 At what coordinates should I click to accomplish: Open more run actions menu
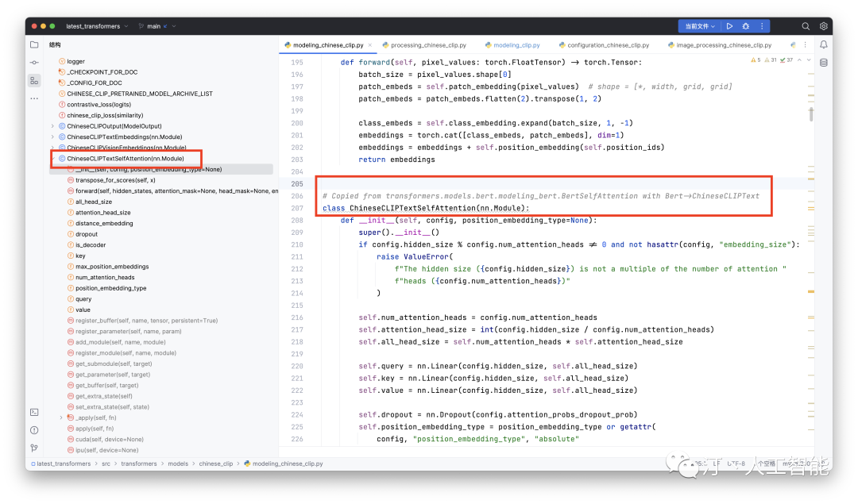762,26
